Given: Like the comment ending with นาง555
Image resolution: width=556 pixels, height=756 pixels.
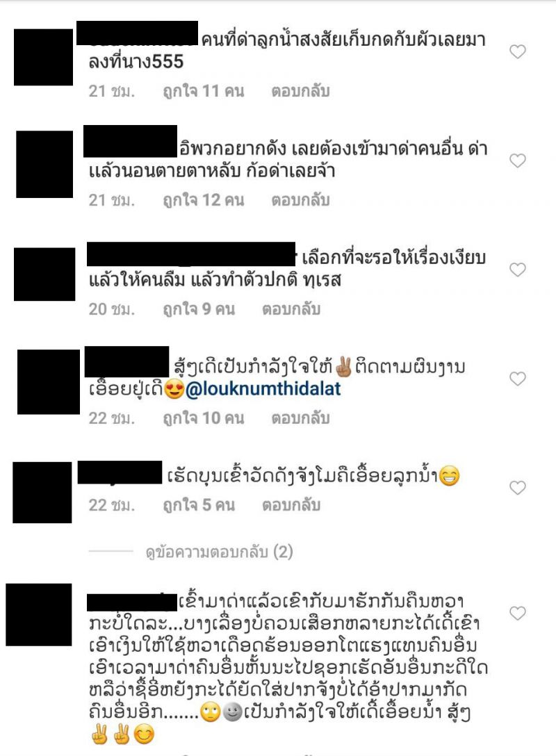Looking at the screenshot, I should click(517, 51).
